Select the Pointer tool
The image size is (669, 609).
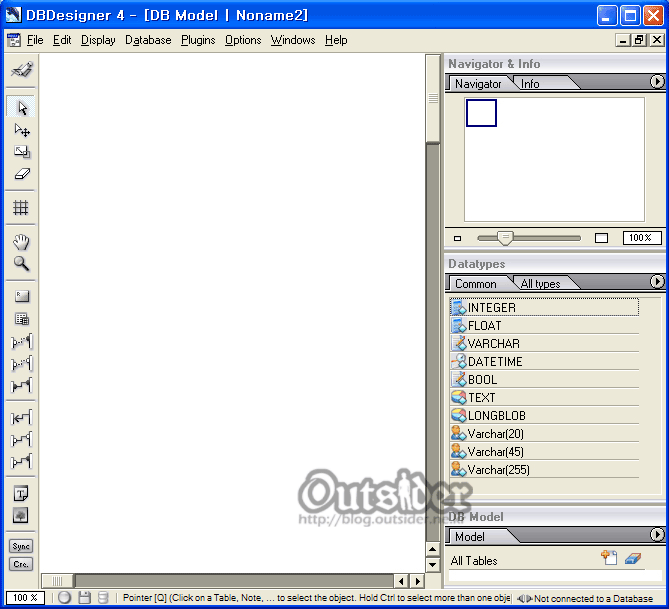21,107
